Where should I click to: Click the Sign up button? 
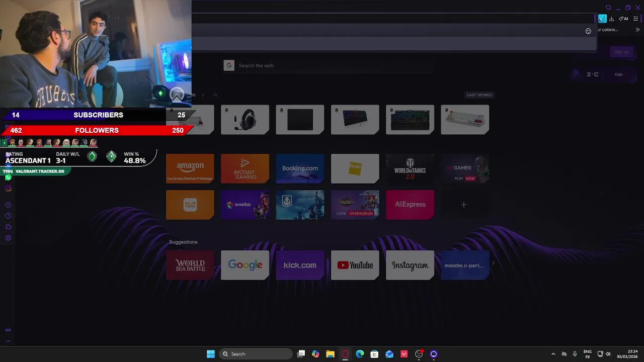[x=621, y=52]
